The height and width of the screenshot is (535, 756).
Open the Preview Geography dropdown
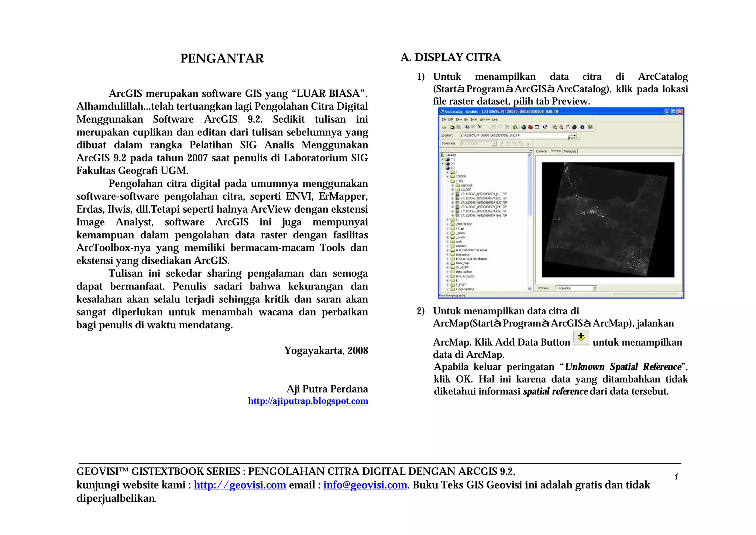(595, 288)
